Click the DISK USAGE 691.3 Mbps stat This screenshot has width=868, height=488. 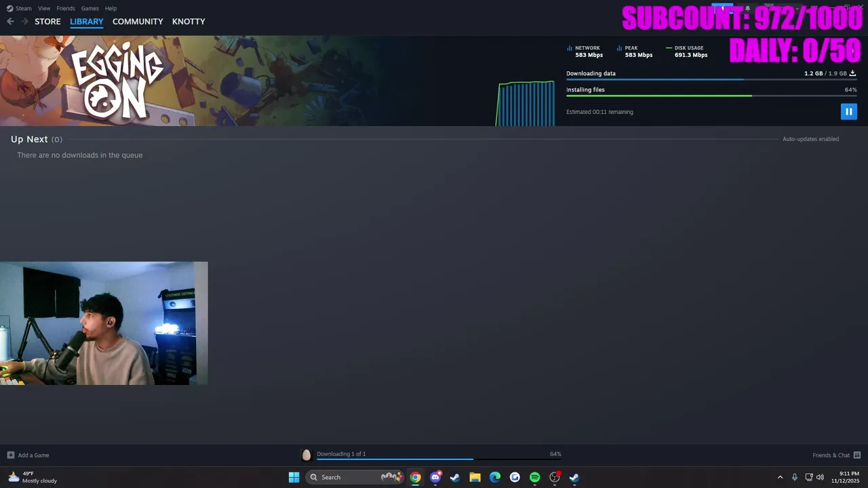(687, 52)
